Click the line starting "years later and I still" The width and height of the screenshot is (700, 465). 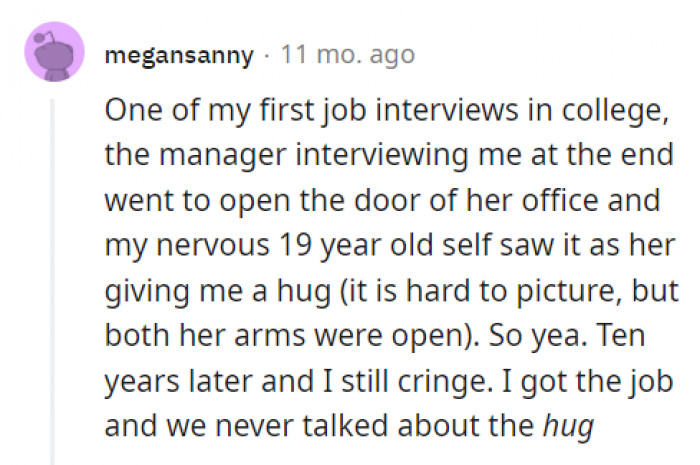coord(389,382)
